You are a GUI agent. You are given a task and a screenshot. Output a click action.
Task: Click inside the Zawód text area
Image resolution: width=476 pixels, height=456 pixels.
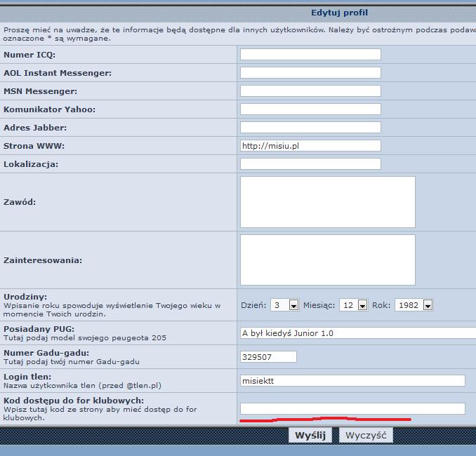(327, 202)
